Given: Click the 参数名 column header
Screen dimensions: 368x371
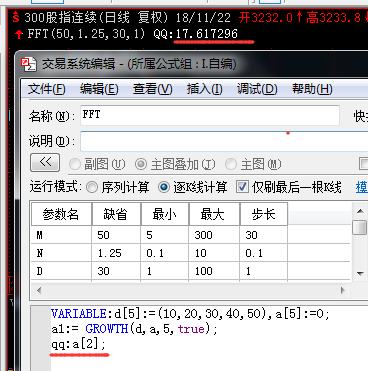Looking at the screenshot, I should tap(61, 214).
